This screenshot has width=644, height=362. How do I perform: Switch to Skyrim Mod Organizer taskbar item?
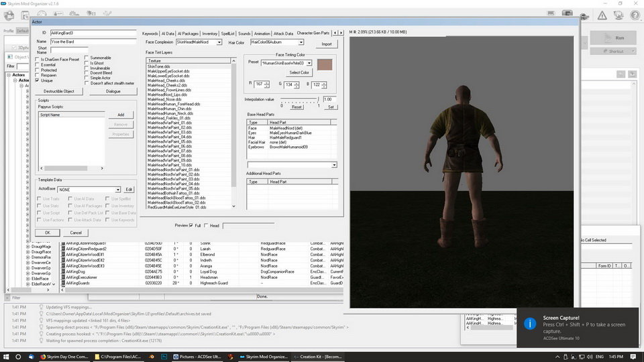tap(263, 357)
